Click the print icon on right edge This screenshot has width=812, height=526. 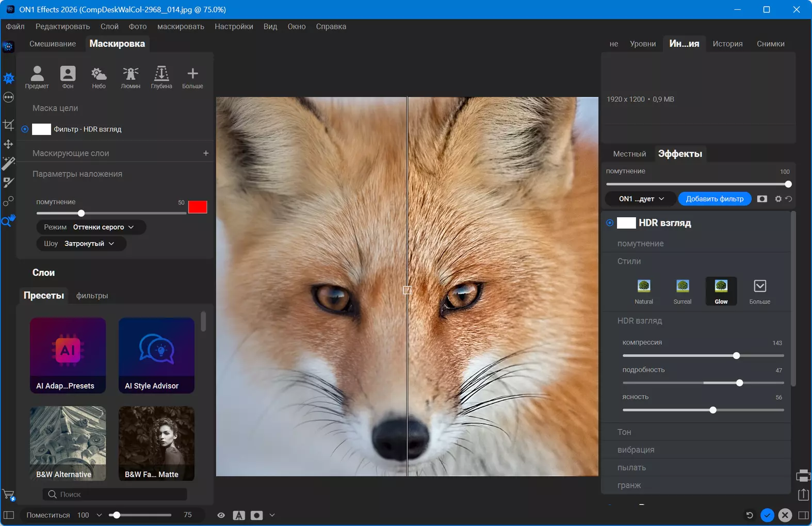(803, 475)
